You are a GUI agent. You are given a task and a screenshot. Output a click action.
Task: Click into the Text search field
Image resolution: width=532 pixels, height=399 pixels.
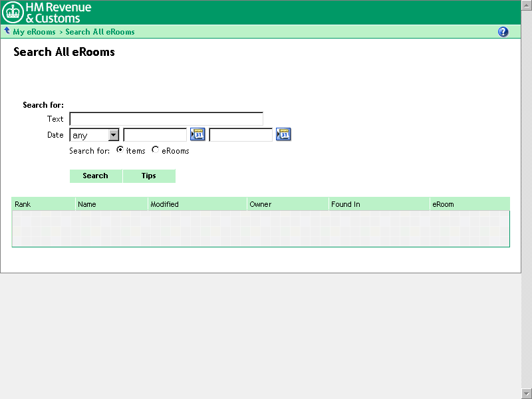pos(166,119)
